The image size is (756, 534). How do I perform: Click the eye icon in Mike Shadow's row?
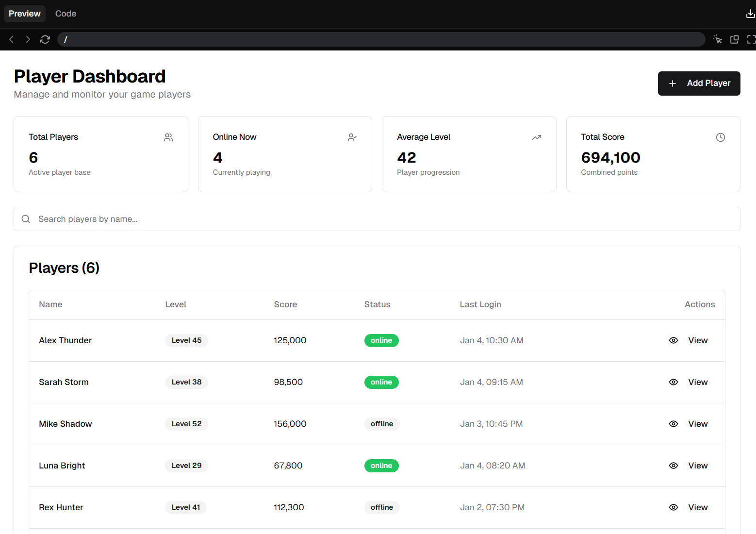point(674,424)
